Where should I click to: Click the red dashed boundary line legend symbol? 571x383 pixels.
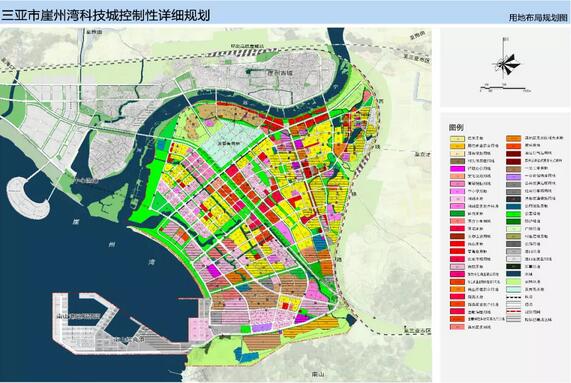pyautogui.click(x=513, y=312)
